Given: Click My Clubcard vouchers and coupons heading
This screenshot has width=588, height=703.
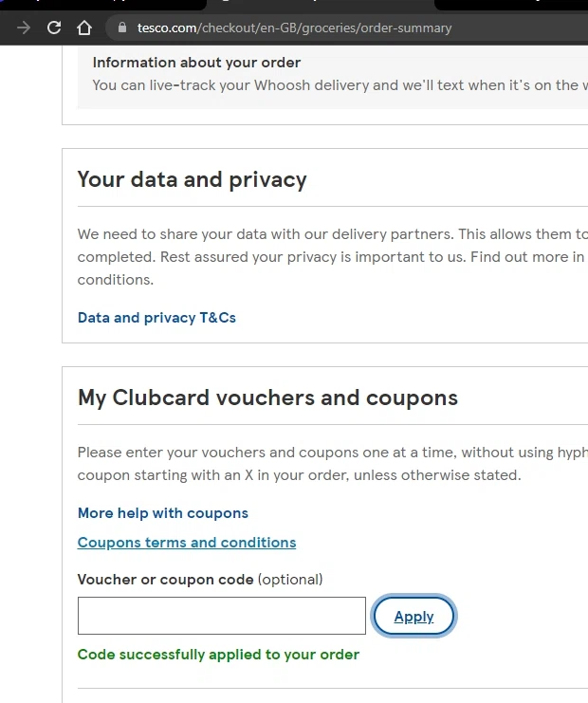Looking at the screenshot, I should (x=267, y=398).
